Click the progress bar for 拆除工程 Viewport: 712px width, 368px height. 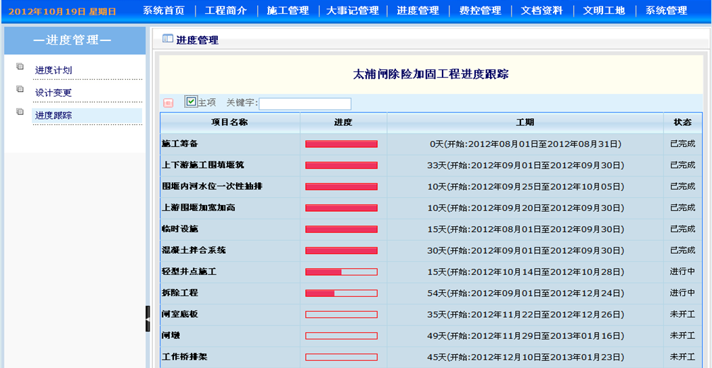pos(341,293)
